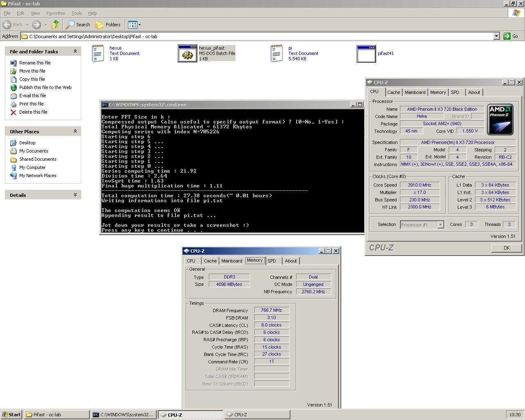Viewport: 525px width, 420px height.
Task: Click the cmd.exe window title bar icon
Action: [x=105, y=105]
